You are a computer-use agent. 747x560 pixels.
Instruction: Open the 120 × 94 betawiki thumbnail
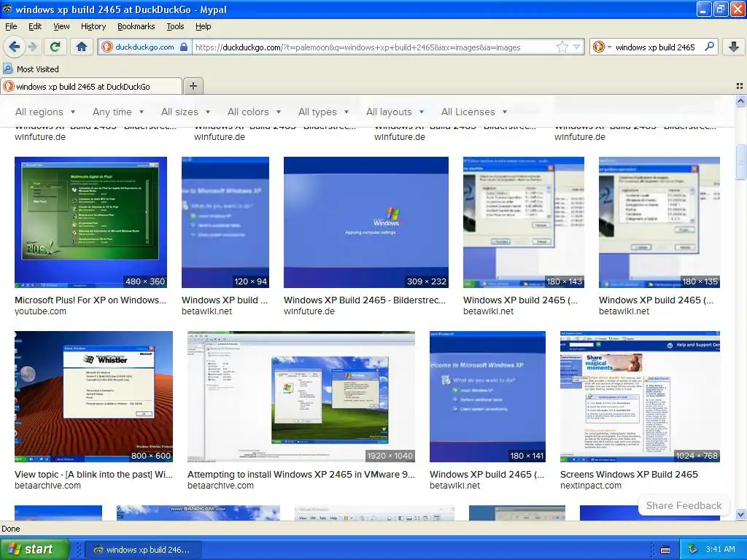point(225,222)
